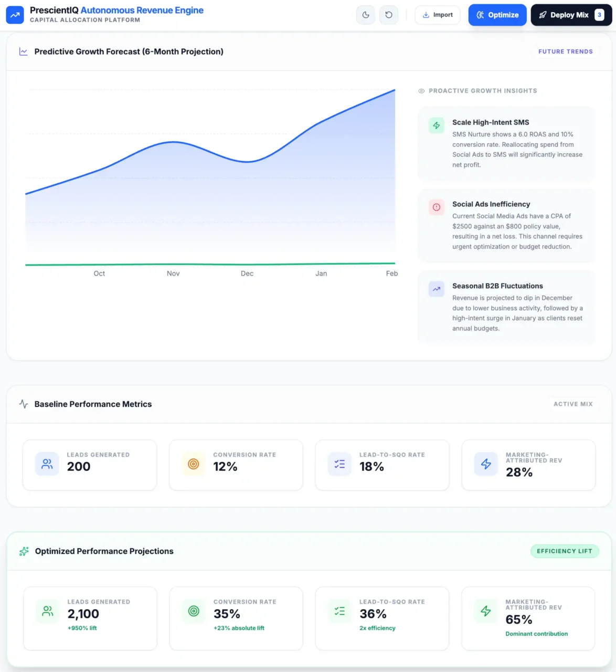This screenshot has height=672, width=616.
Task: Toggle dark mode with the moon icon
Action: [x=366, y=15]
